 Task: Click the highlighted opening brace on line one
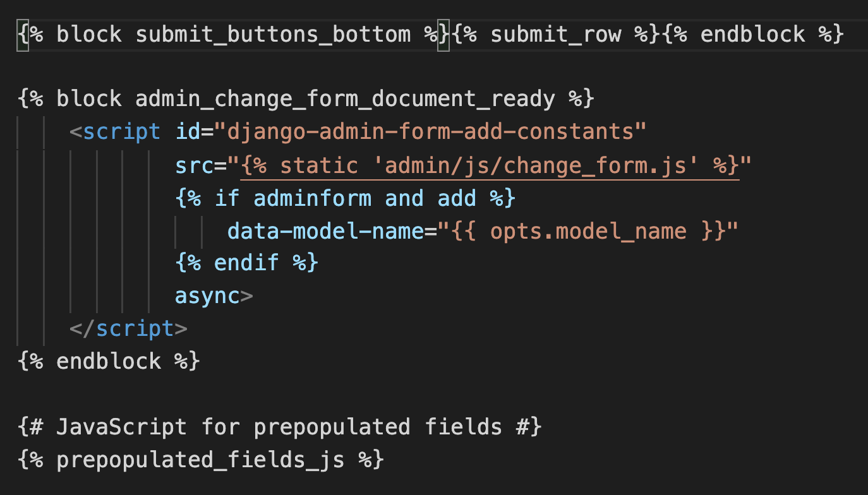pyautogui.click(x=23, y=34)
